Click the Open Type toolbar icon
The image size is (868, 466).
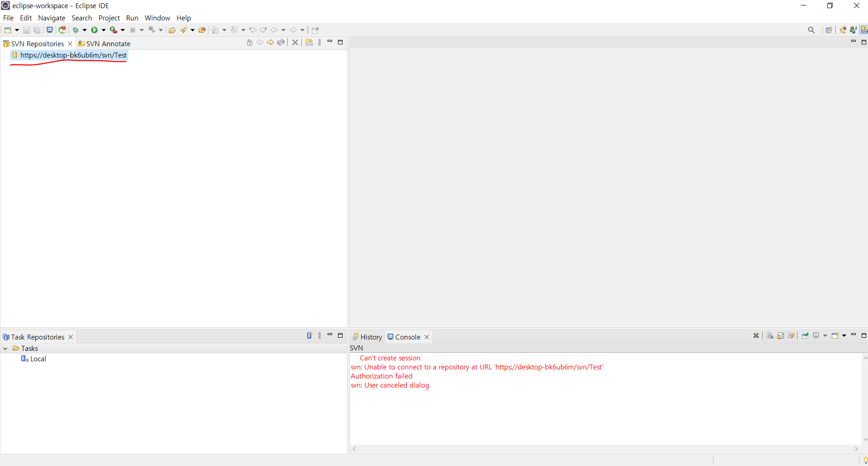coord(172,30)
